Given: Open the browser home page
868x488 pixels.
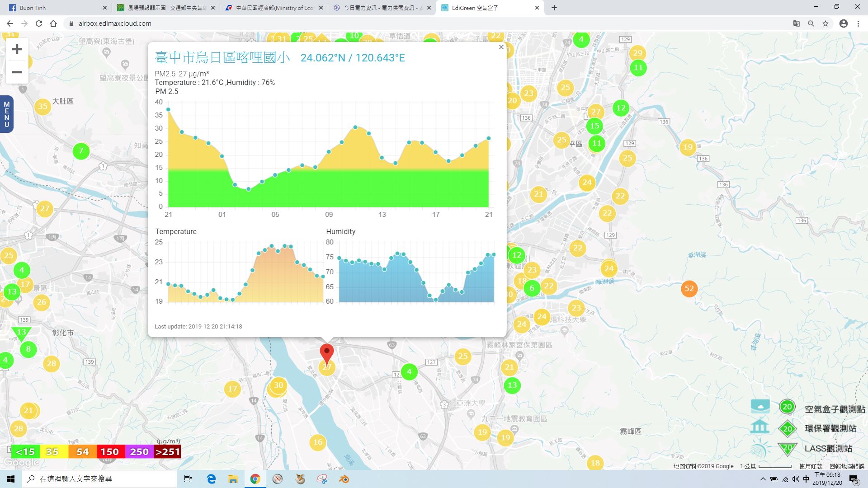Looking at the screenshot, I should [x=53, y=23].
